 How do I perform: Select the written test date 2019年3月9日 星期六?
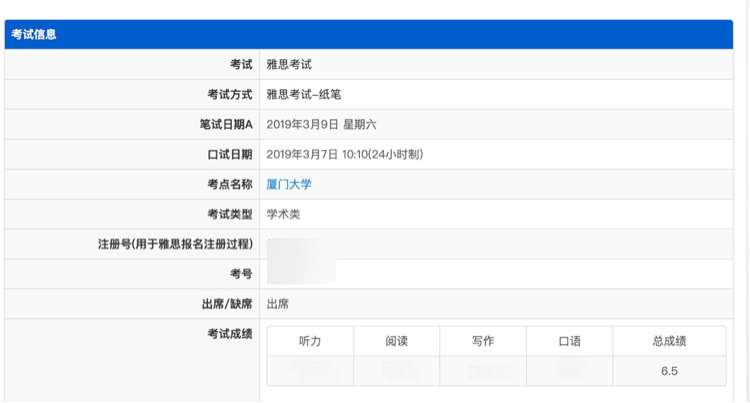point(321,125)
